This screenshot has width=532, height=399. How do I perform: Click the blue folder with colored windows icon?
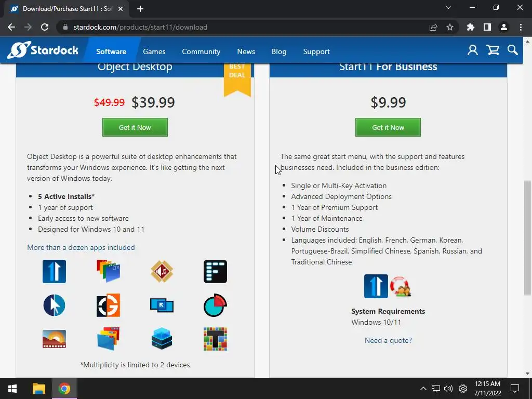click(x=108, y=339)
